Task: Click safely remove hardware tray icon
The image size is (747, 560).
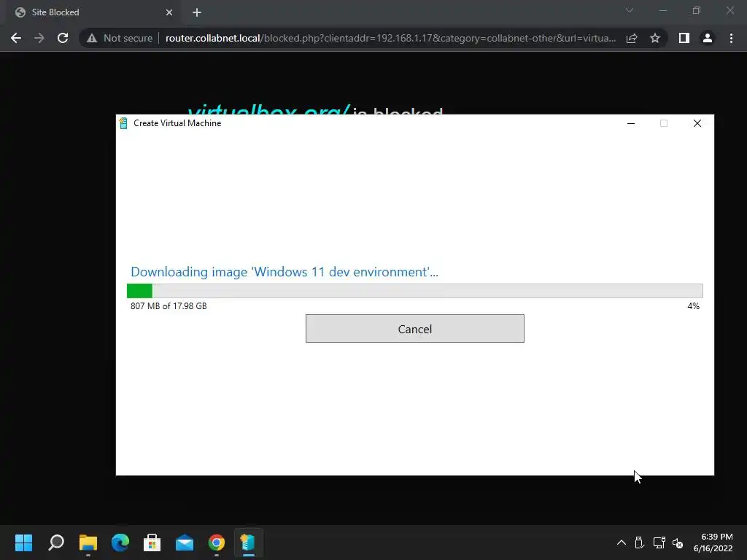Action: click(x=639, y=542)
